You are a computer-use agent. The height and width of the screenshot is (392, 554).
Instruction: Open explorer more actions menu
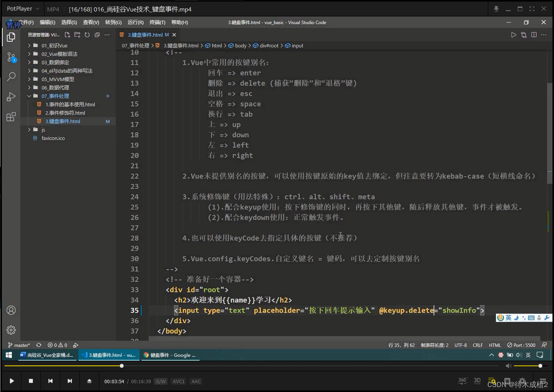pos(107,35)
